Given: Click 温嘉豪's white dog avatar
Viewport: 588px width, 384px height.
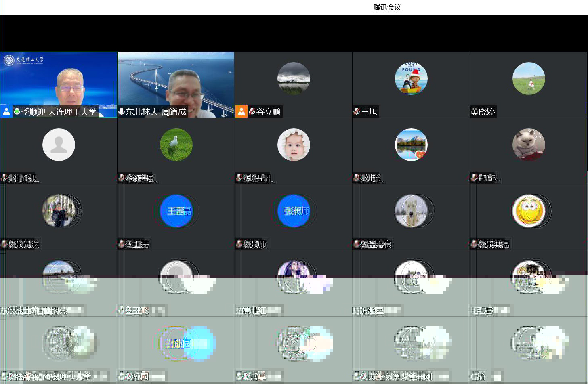Looking at the screenshot, I should click(411, 211).
